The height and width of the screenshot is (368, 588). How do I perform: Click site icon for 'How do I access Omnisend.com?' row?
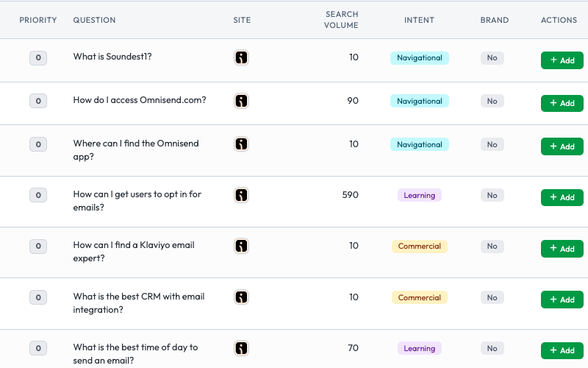[x=242, y=101]
